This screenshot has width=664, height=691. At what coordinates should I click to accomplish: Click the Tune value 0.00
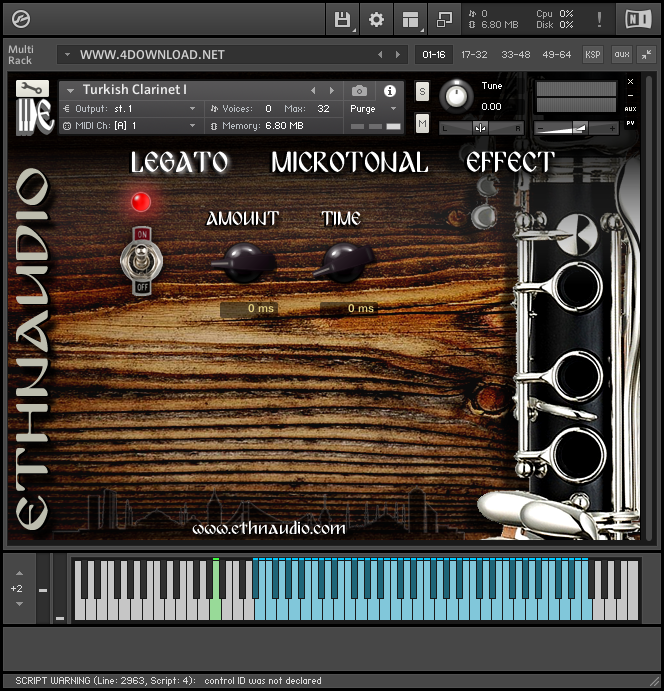(x=491, y=107)
